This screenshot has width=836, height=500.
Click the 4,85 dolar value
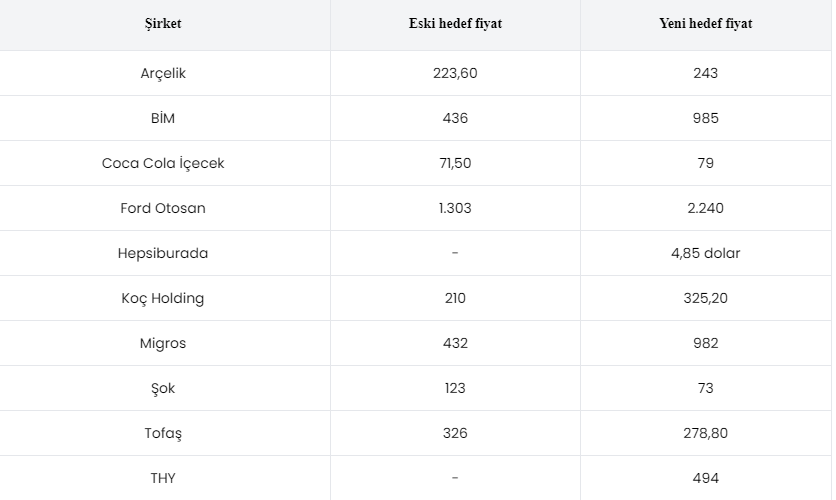click(705, 253)
